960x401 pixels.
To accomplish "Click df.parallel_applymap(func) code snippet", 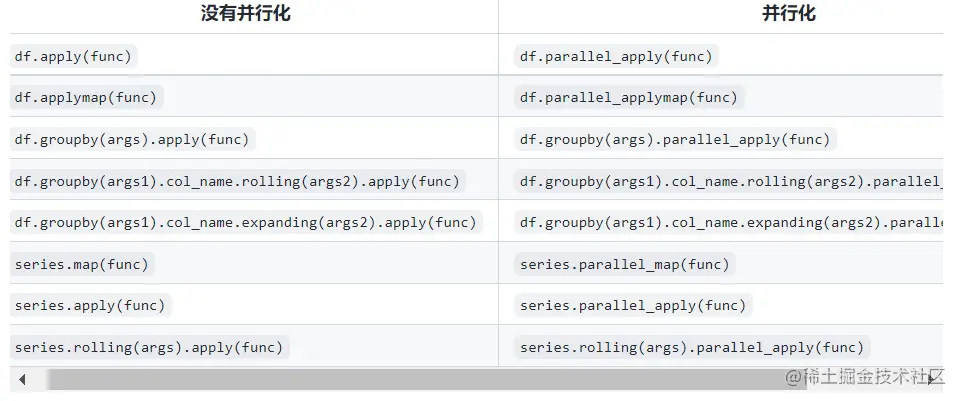I will (x=629, y=98).
